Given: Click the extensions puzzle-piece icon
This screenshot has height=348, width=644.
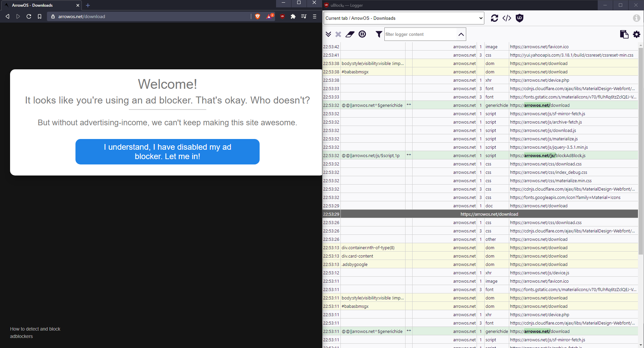Looking at the screenshot, I should click(292, 16).
